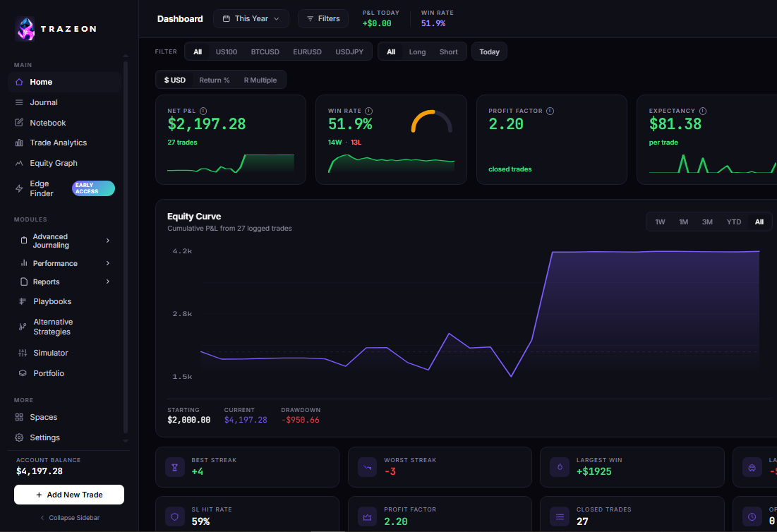Expand the Reports module chevron
Image resolution: width=777 pixels, height=532 pixels.
pyautogui.click(x=108, y=282)
